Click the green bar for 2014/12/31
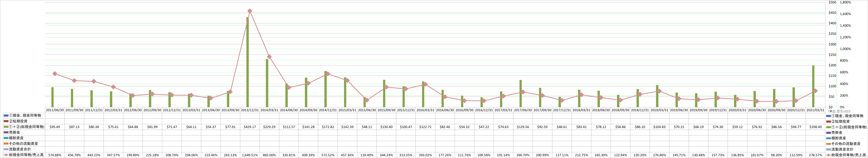This screenshot has width=868, height=158. point(326,89)
